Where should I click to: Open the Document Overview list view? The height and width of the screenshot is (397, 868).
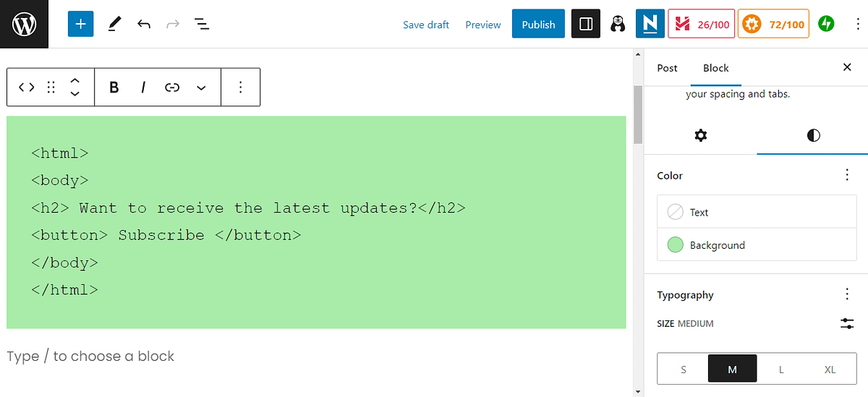[x=202, y=25]
